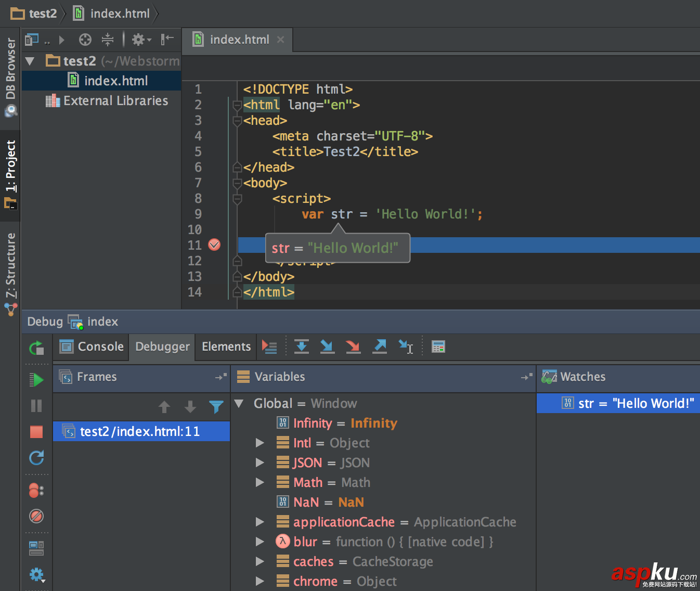Fold the script tag on line 8
This screenshot has width=700, height=591.
237,199
